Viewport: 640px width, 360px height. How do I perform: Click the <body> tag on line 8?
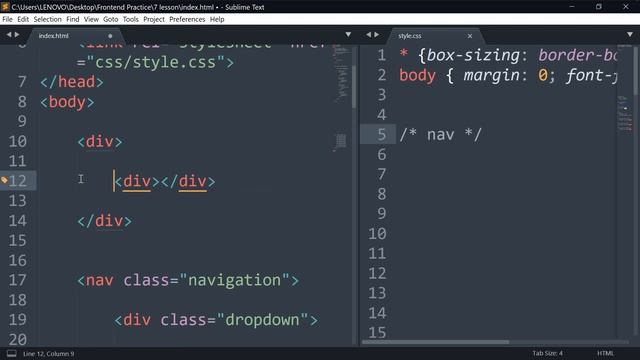pyautogui.click(x=67, y=102)
